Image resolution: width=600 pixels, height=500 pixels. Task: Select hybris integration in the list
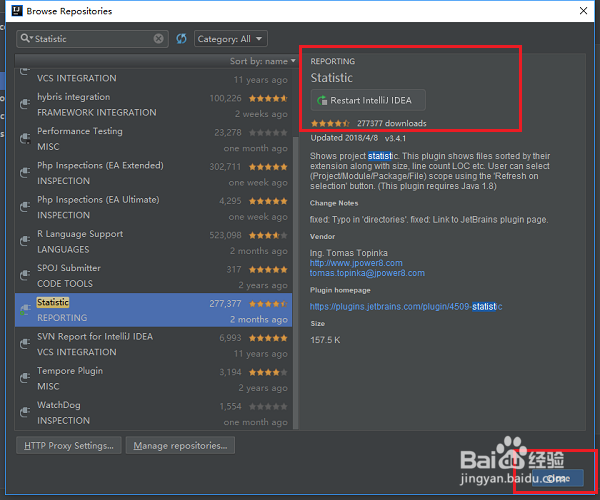(153, 104)
